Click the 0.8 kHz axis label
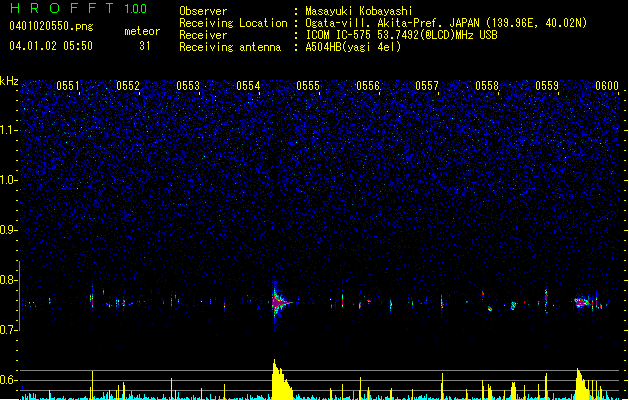Viewport: 629px width, 400px height. [9, 280]
